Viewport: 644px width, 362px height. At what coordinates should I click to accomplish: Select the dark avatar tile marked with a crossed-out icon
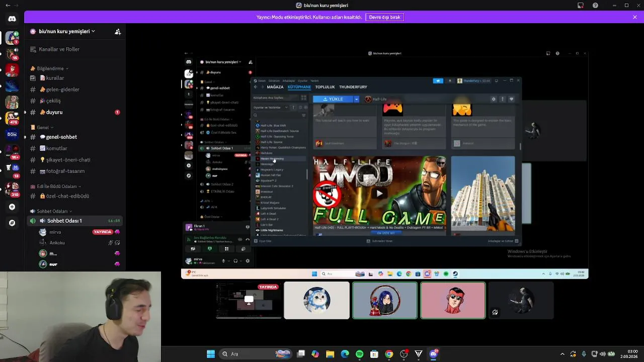(x=521, y=300)
